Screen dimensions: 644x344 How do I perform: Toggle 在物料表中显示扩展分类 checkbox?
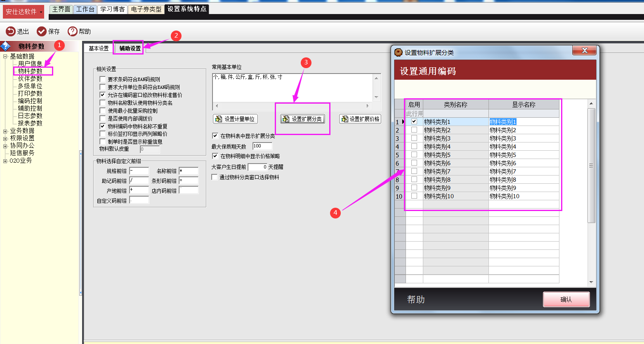coord(215,136)
